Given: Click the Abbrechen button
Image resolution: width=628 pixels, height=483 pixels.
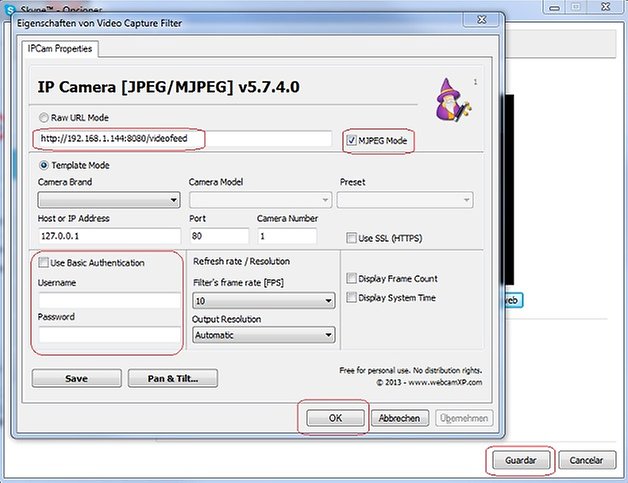Looking at the screenshot, I should 400,418.
